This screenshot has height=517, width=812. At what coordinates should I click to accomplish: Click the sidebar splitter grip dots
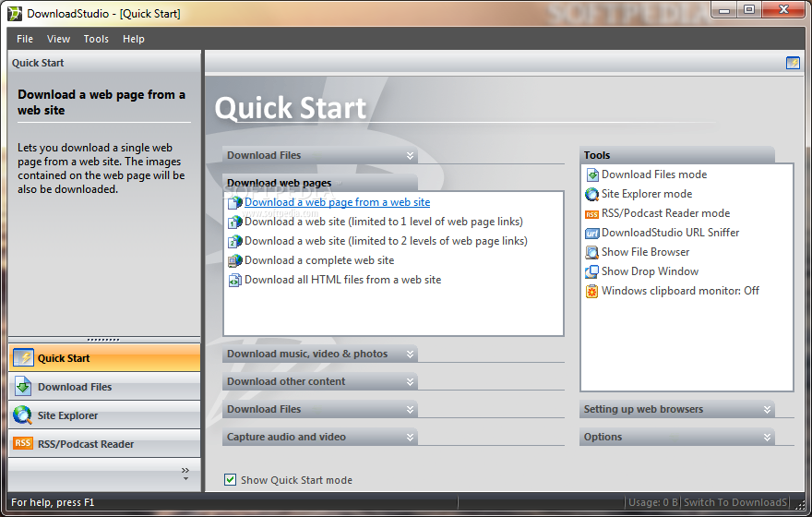[x=103, y=340]
